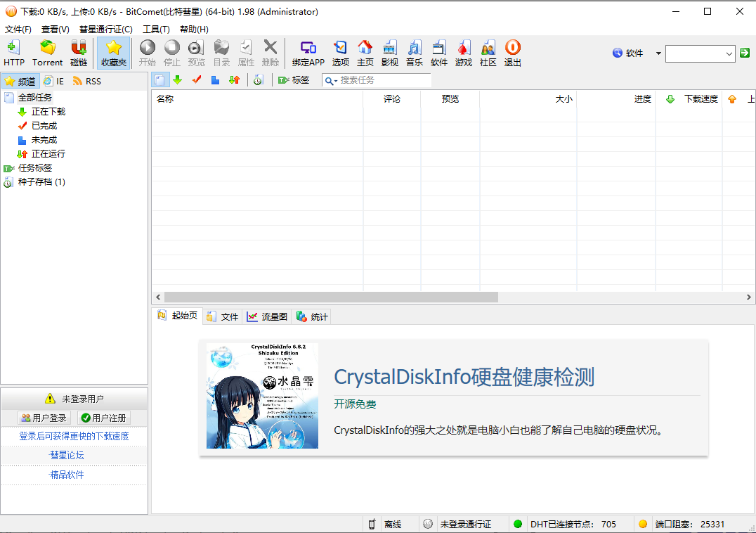Open the 查看(V) menu
The height and width of the screenshot is (533, 756).
tap(55, 30)
